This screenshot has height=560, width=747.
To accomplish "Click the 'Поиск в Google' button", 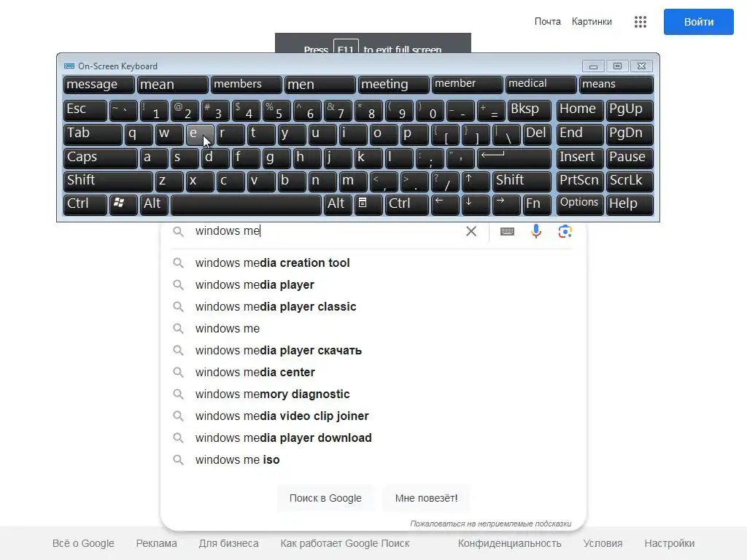I will [325, 498].
